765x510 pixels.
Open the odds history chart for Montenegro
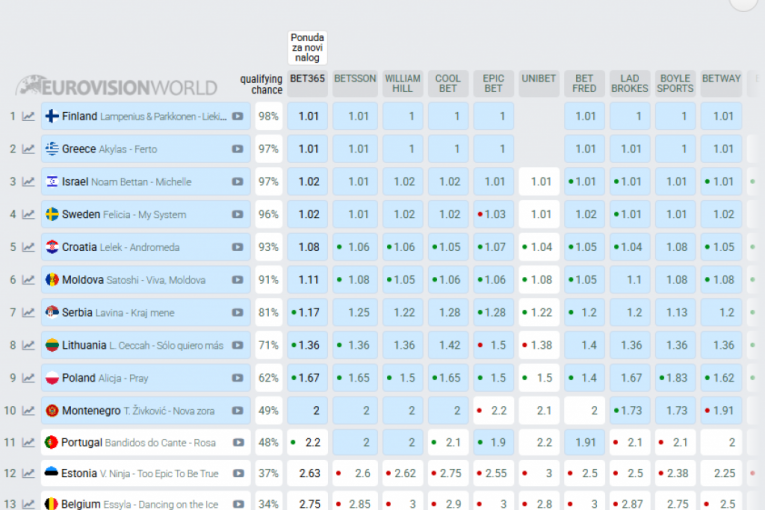28,410
